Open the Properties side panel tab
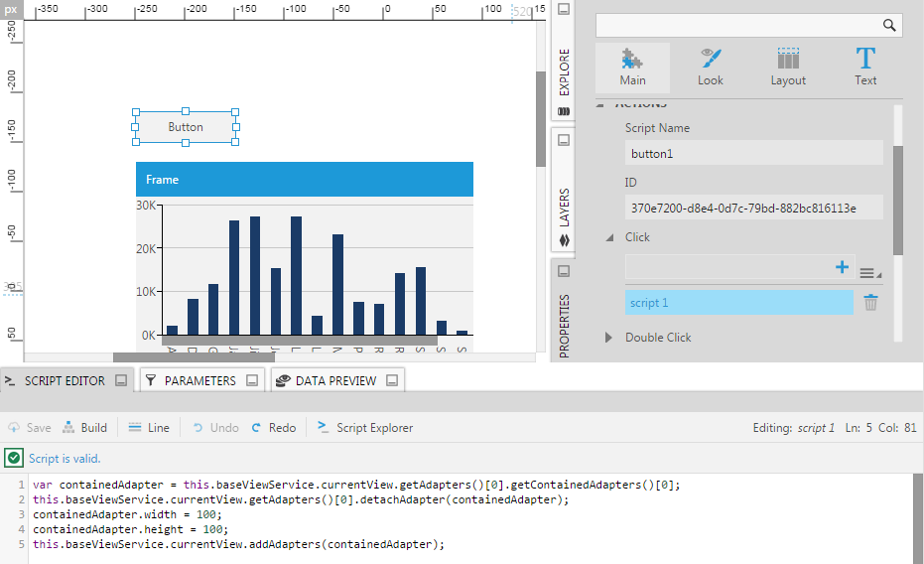This screenshot has height=564, width=924. click(564, 326)
